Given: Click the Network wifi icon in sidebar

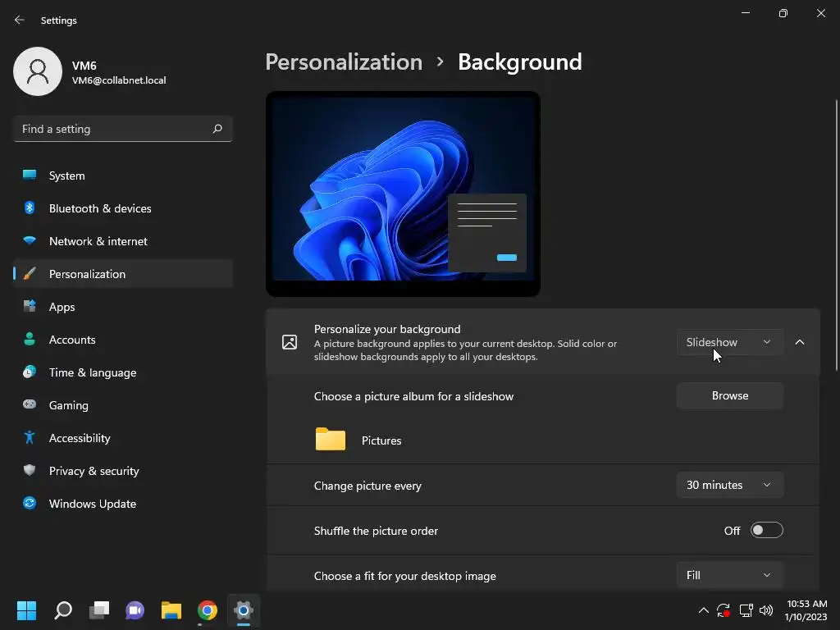Looking at the screenshot, I should click(x=30, y=240).
